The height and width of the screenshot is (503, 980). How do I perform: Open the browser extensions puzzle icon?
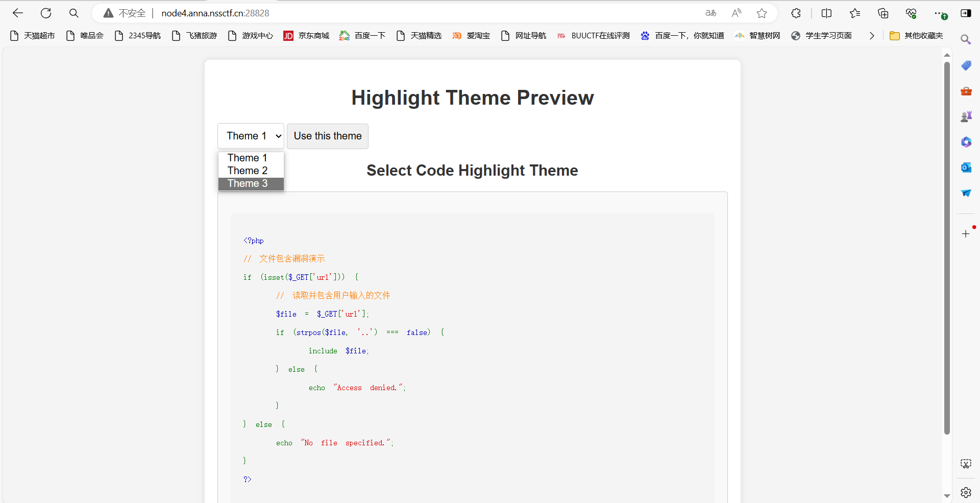pyautogui.click(x=796, y=13)
